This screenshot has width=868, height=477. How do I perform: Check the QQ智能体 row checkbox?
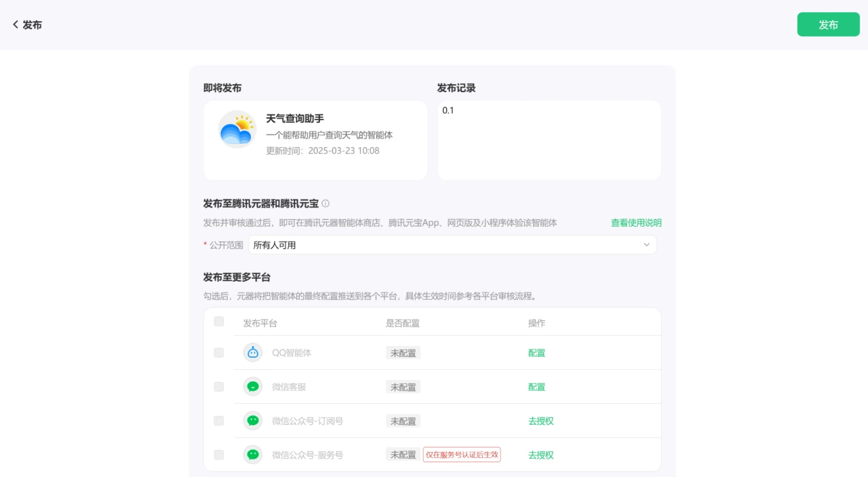[218, 353]
